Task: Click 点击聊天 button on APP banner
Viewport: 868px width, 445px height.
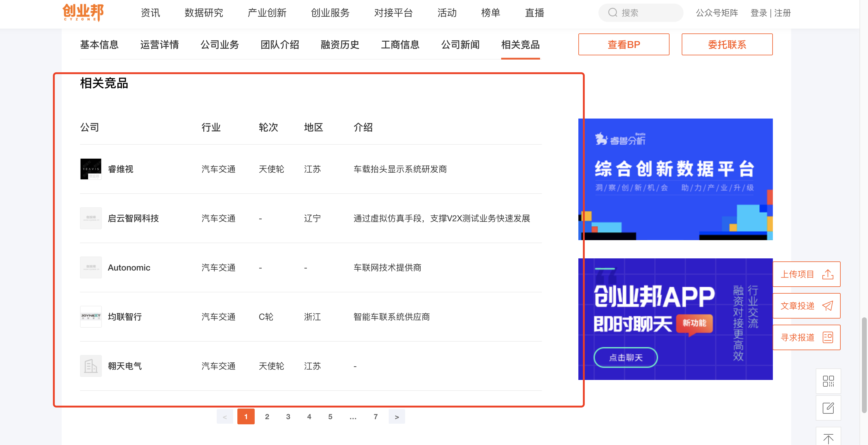Action: pos(625,357)
